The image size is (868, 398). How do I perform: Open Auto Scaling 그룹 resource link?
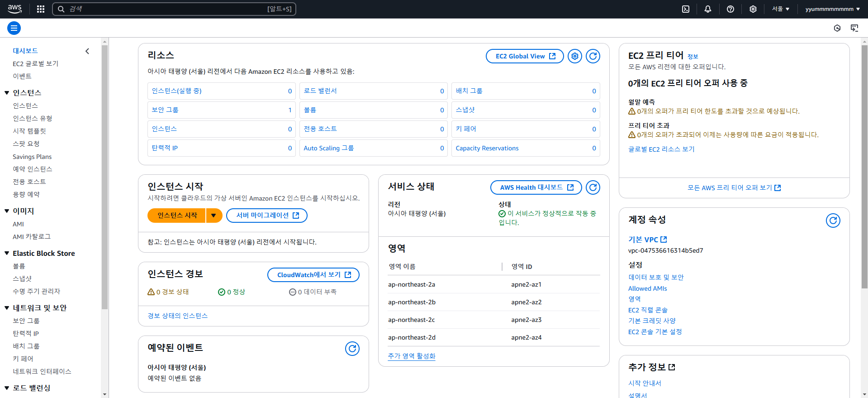(329, 148)
